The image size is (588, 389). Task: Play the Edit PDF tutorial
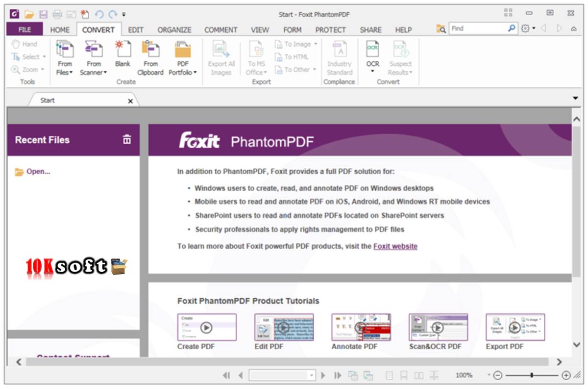pyautogui.click(x=284, y=327)
